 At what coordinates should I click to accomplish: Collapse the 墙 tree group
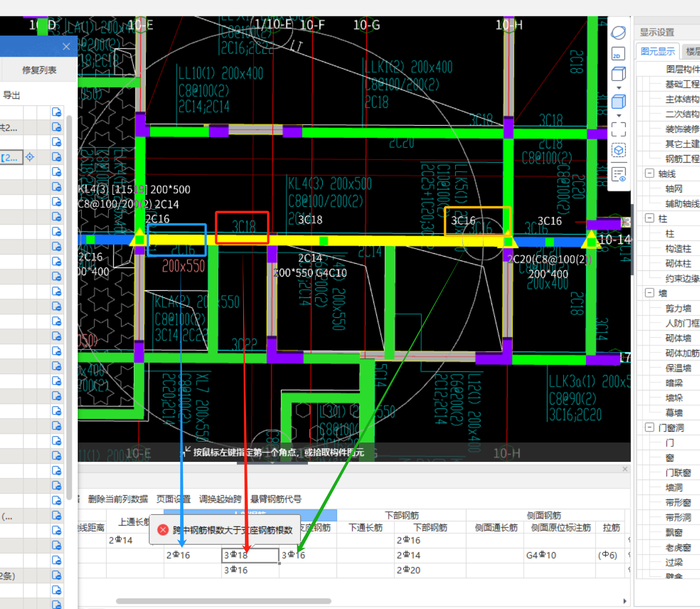point(649,293)
